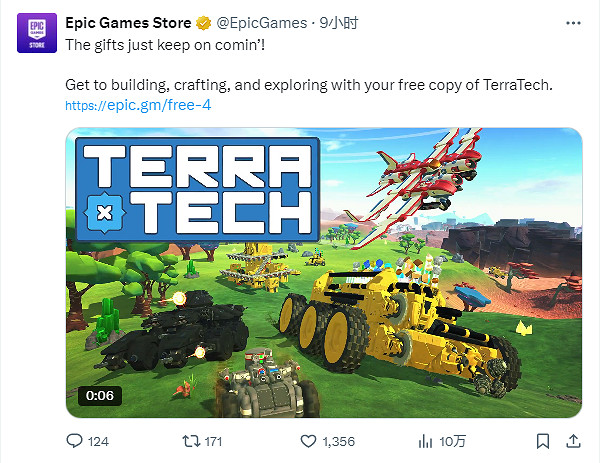Like the tweet with the heart icon

coord(308,441)
